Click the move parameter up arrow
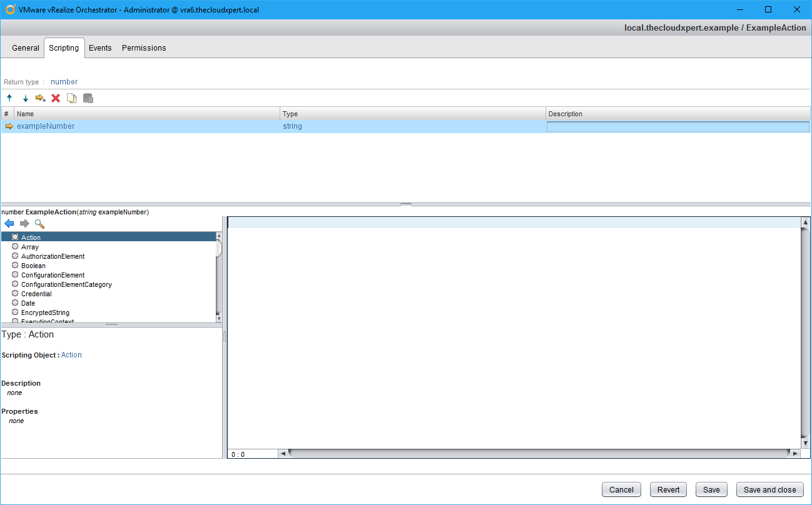 (9, 98)
